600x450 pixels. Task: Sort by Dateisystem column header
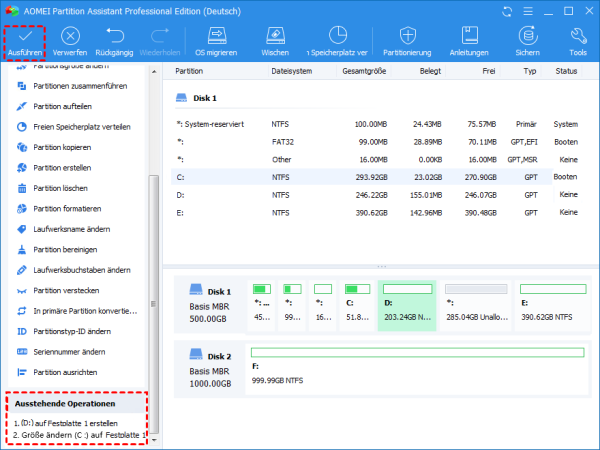[292, 71]
